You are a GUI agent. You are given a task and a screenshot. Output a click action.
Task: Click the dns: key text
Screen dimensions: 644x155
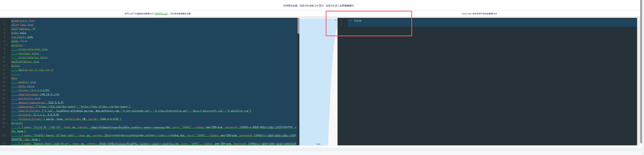click(x=14, y=78)
